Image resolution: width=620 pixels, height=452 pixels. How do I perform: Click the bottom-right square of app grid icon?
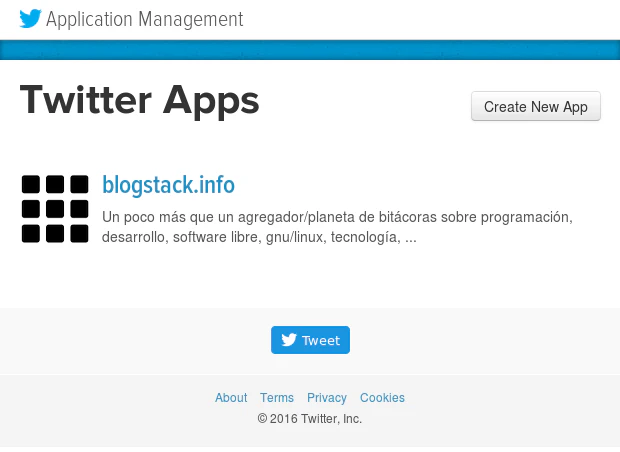point(80,234)
